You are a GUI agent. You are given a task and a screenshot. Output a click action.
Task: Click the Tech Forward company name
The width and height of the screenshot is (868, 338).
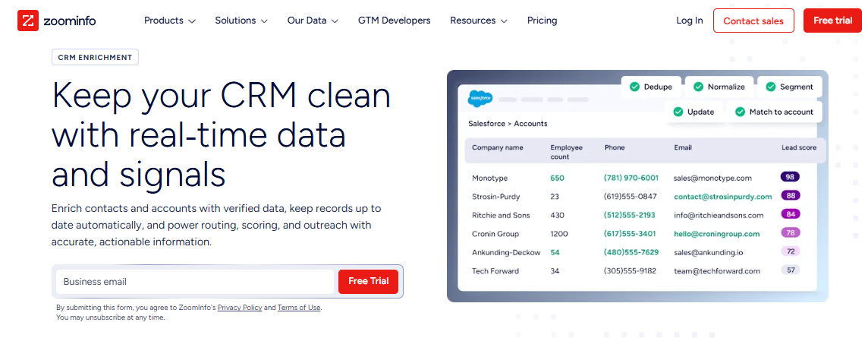495,271
